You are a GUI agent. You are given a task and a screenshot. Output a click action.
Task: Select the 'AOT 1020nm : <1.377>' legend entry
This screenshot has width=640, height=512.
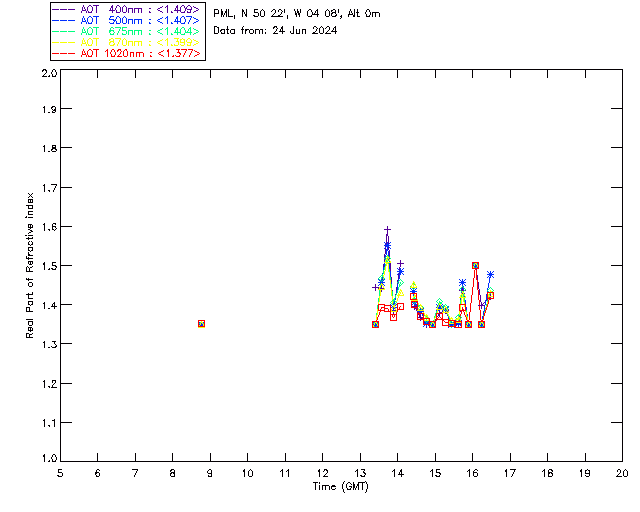pos(126,53)
